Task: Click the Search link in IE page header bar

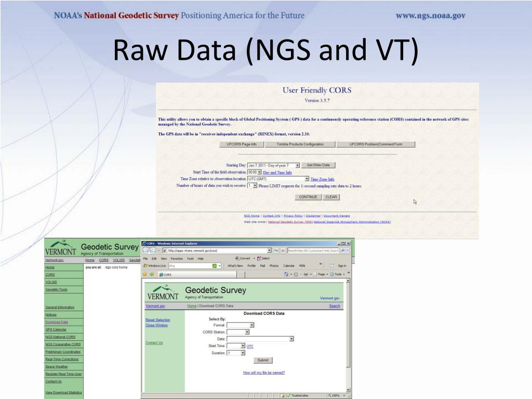Action: 335,305
